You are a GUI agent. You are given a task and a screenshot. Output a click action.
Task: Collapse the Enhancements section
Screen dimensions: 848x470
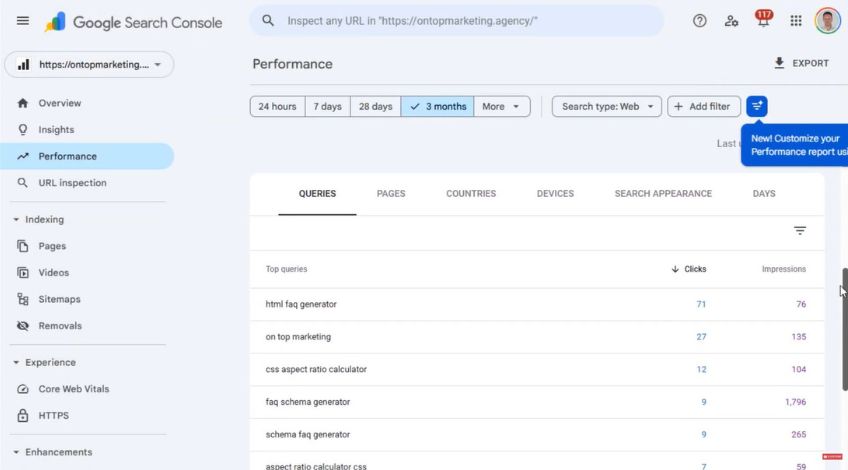pos(16,452)
